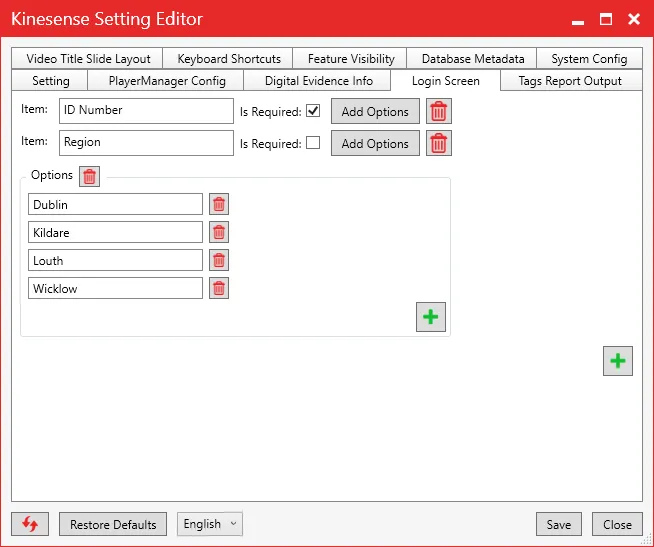Select the Database Metadata tab

coord(473,58)
